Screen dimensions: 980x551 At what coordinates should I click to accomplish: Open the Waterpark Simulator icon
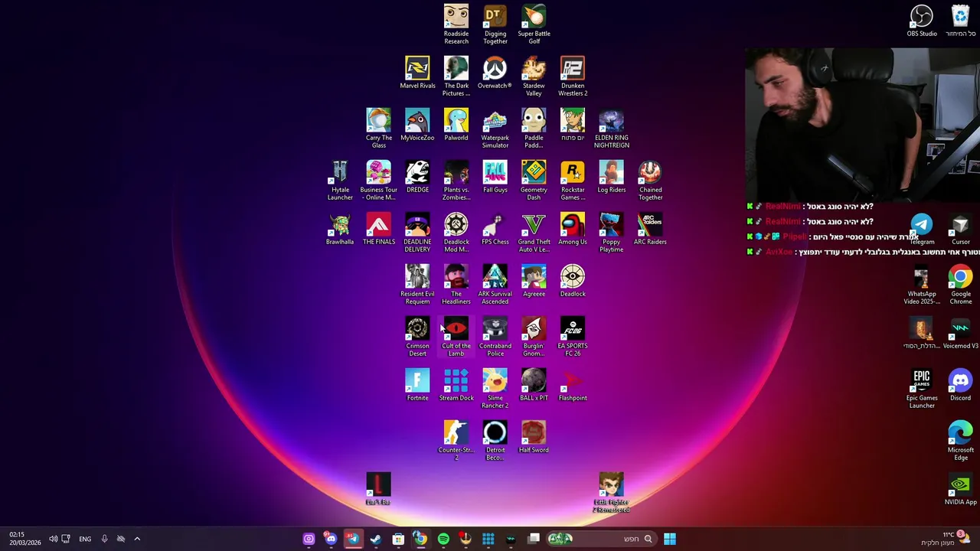[495, 129]
